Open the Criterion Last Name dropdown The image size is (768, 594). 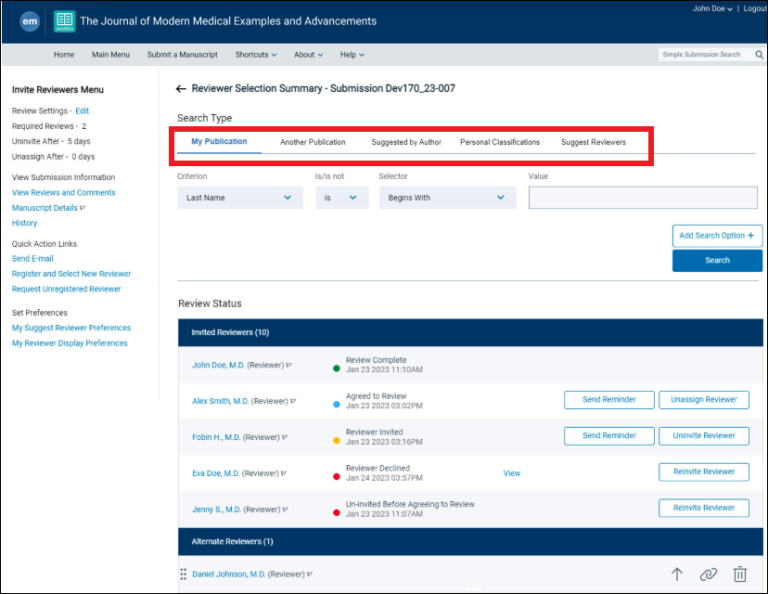tap(240, 198)
